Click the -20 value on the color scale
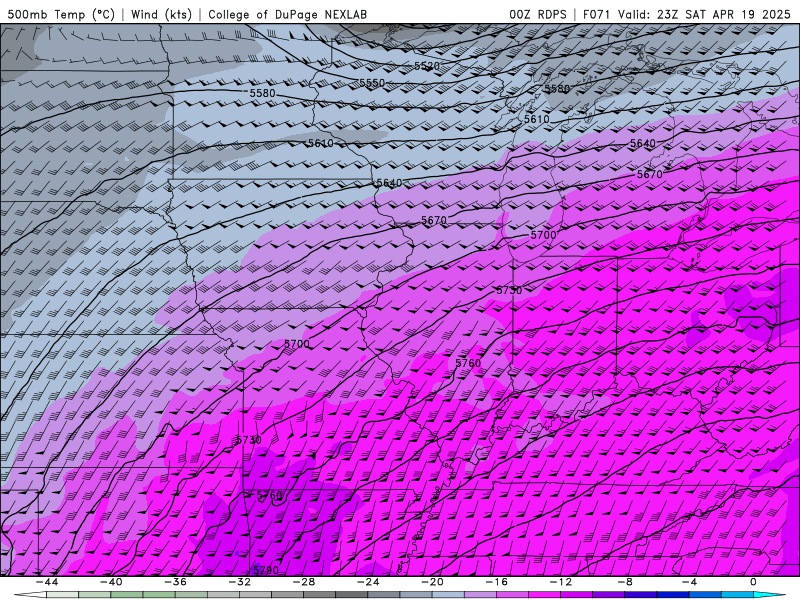 point(432,582)
